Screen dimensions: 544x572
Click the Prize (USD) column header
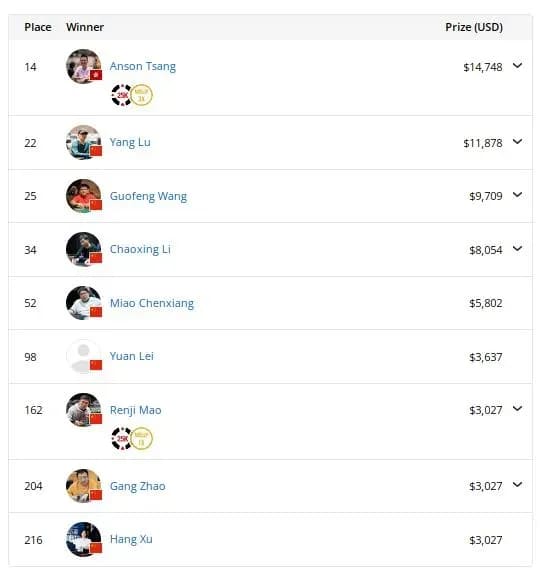474,27
